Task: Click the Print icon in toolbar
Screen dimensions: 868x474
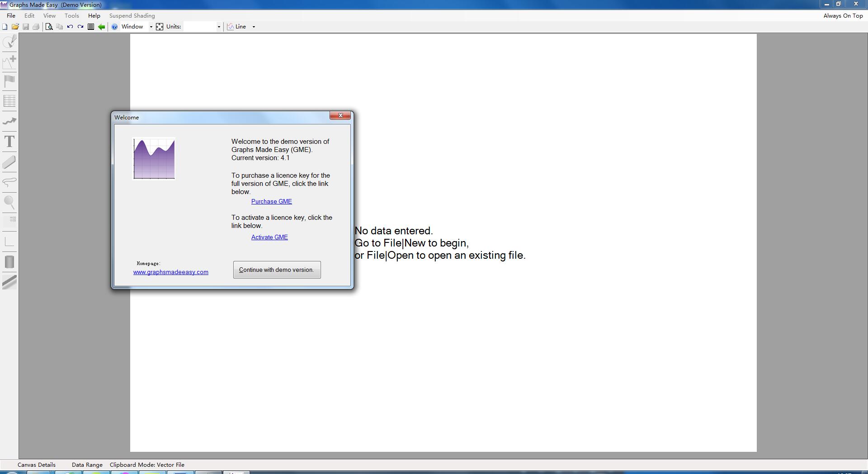Action: point(36,27)
